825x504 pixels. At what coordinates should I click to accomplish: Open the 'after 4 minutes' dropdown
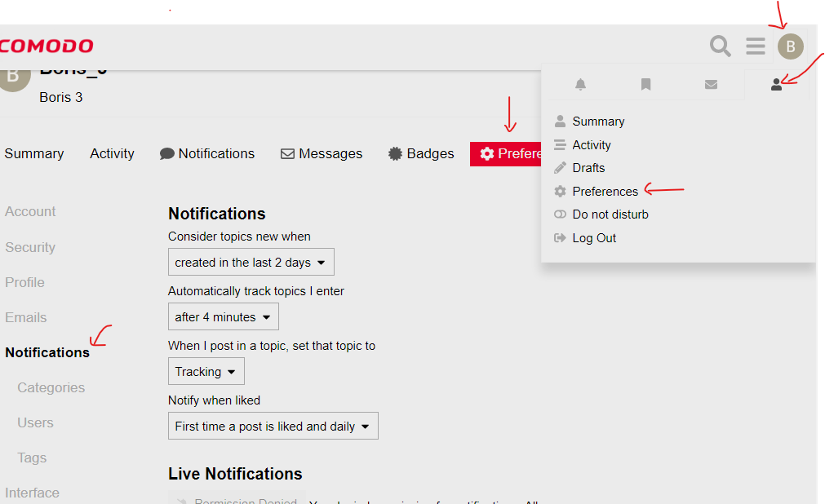pyautogui.click(x=223, y=317)
